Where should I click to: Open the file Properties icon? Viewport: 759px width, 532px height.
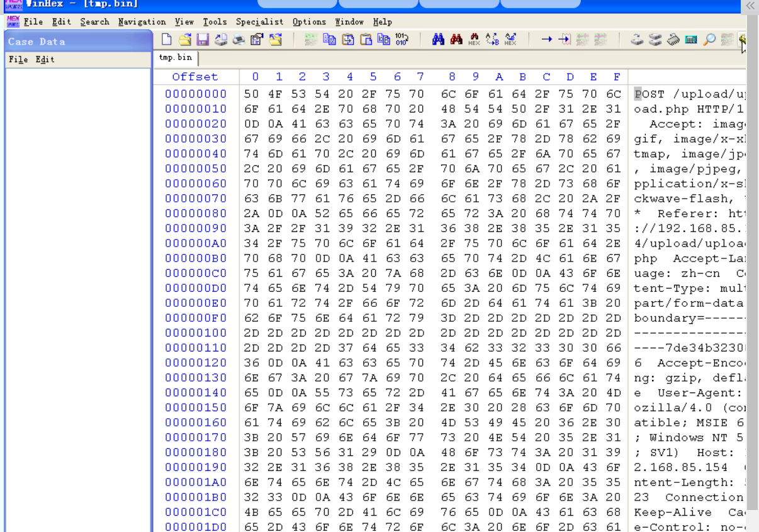257,40
